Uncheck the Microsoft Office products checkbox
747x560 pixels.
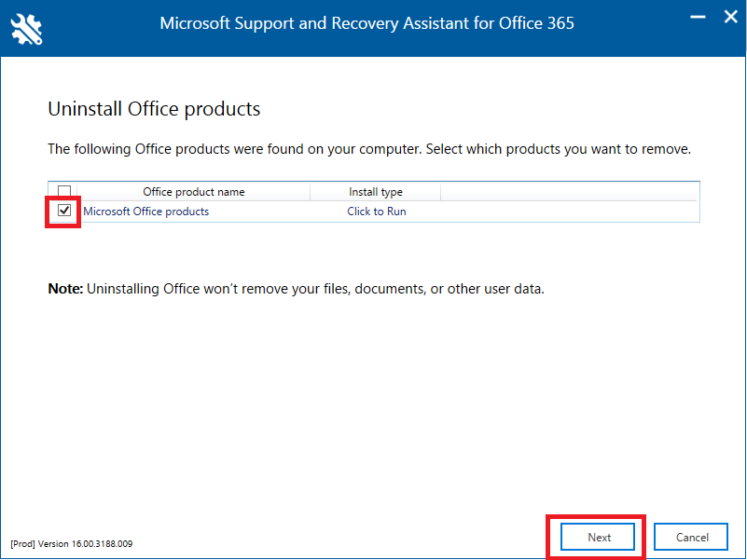click(64, 210)
